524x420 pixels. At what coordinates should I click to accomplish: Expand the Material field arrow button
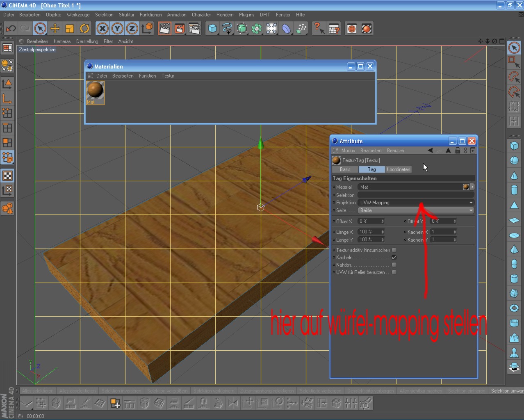tap(472, 187)
